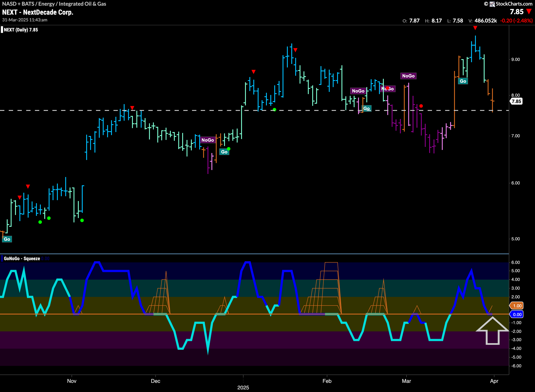Click the blue 0.00 oscillator tag
The width and height of the screenshot is (535, 392).
(516, 315)
